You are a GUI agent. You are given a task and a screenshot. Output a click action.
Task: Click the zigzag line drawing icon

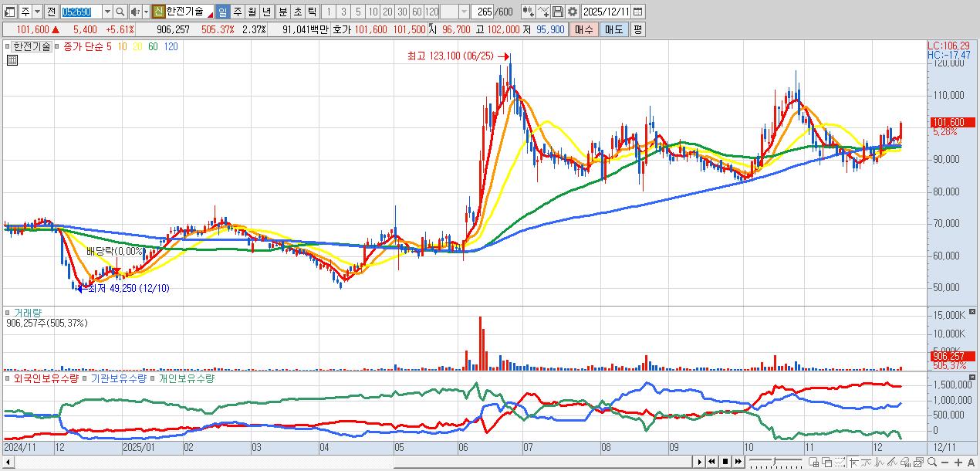point(879,462)
